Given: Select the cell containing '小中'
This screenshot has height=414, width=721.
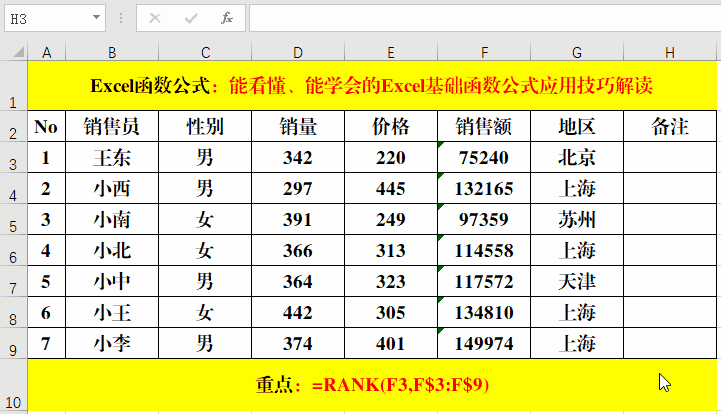Looking at the screenshot, I should click(x=112, y=281).
